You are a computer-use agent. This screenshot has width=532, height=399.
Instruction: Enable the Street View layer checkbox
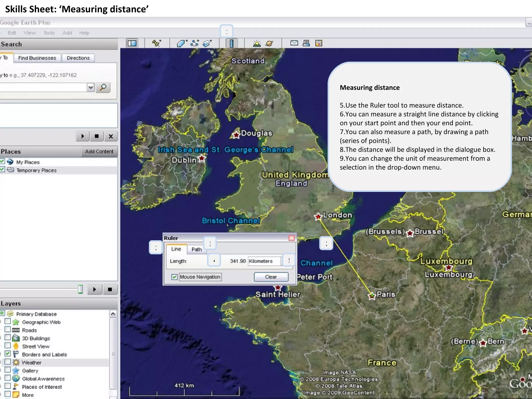coord(8,346)
